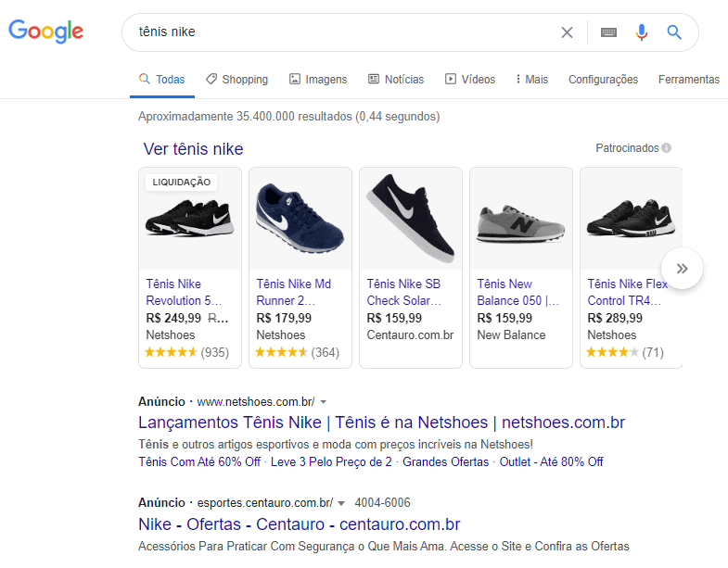Open Tênis New Balance 050 title link

518,293
